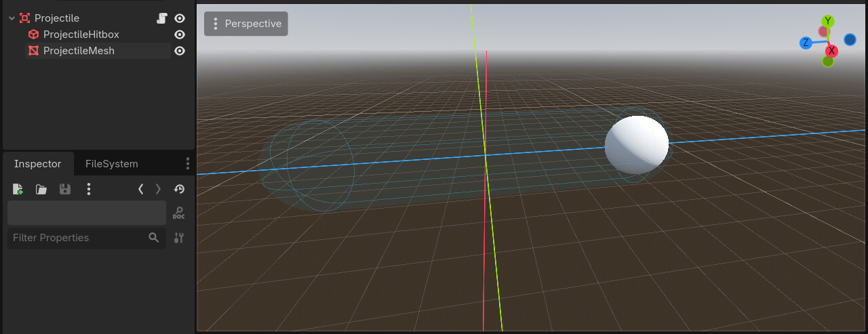This screenshot has height=334, width=868.
Task: Create a new resource in Inspector
Action: pos(18,190)
